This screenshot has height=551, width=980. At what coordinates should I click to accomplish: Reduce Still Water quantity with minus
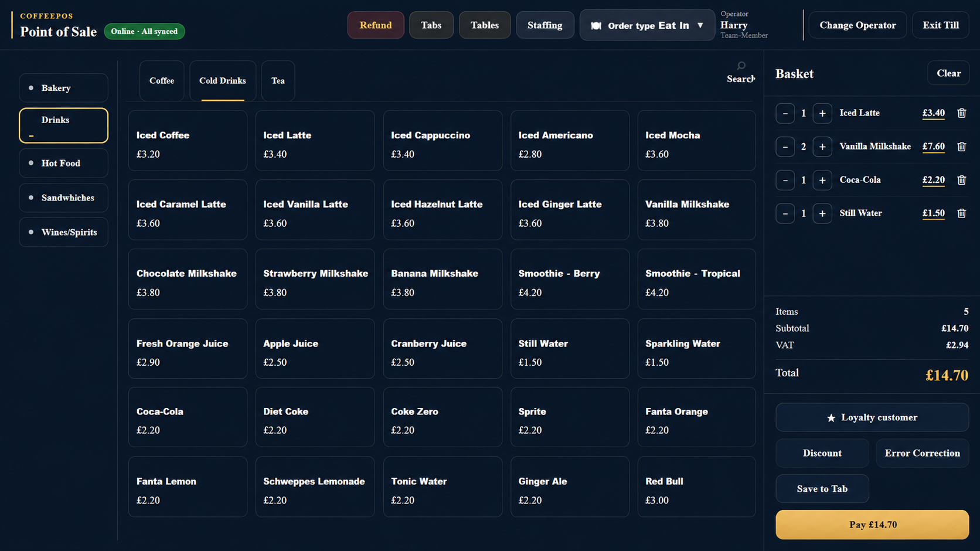785,213
